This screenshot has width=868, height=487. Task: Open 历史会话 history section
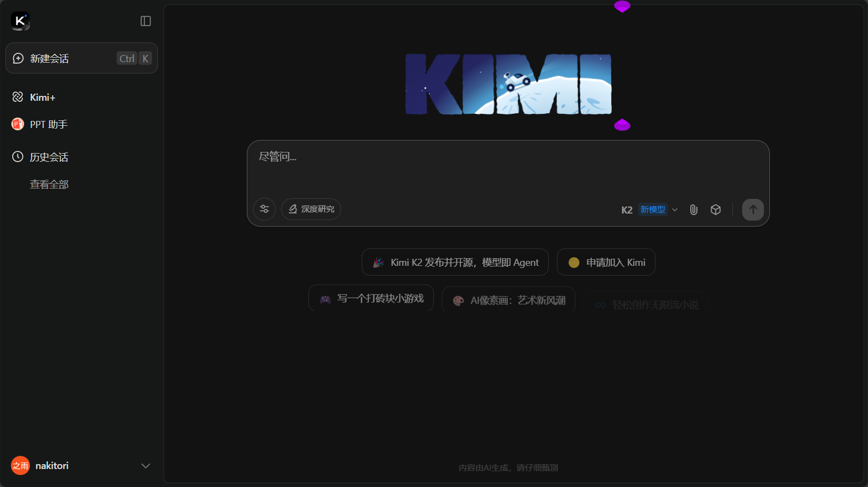pyautogui.click(x=40, y=157)
